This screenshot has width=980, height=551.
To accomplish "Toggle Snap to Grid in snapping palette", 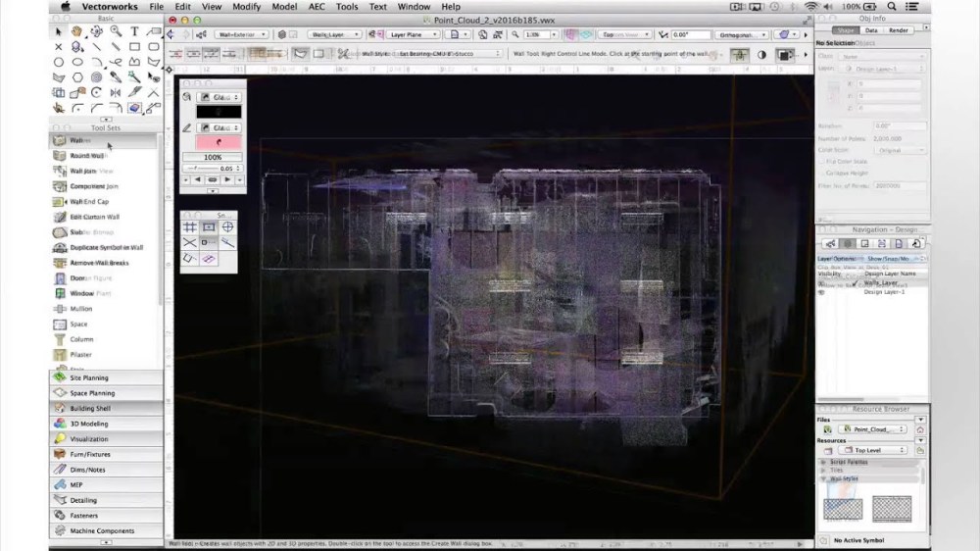I will (x=191, y=227).
